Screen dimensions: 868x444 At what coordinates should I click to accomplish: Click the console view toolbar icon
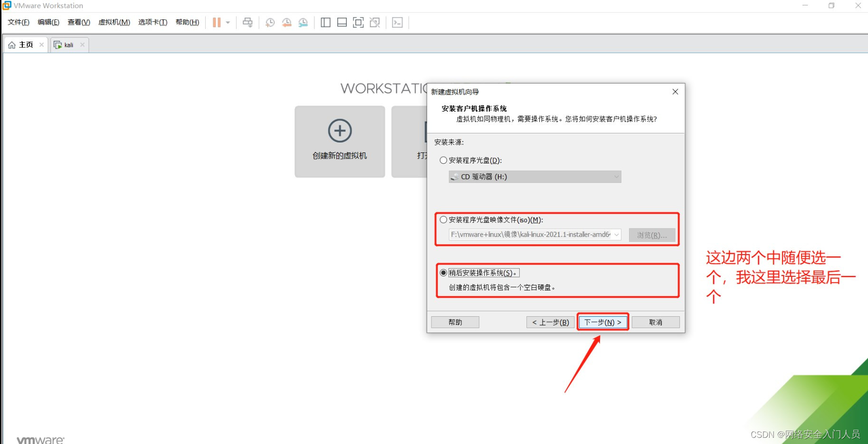point(397,22)
